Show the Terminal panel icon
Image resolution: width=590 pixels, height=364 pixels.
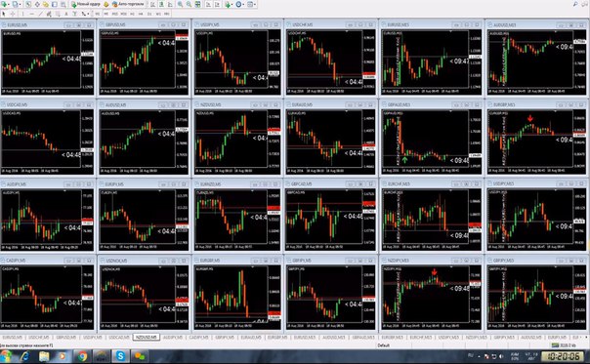54,5
